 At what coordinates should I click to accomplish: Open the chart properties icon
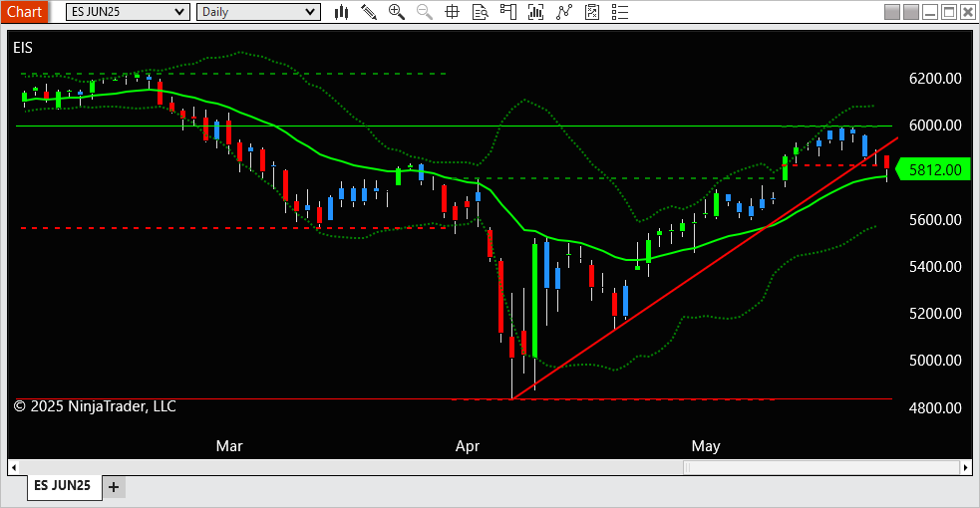coord(592,12)
